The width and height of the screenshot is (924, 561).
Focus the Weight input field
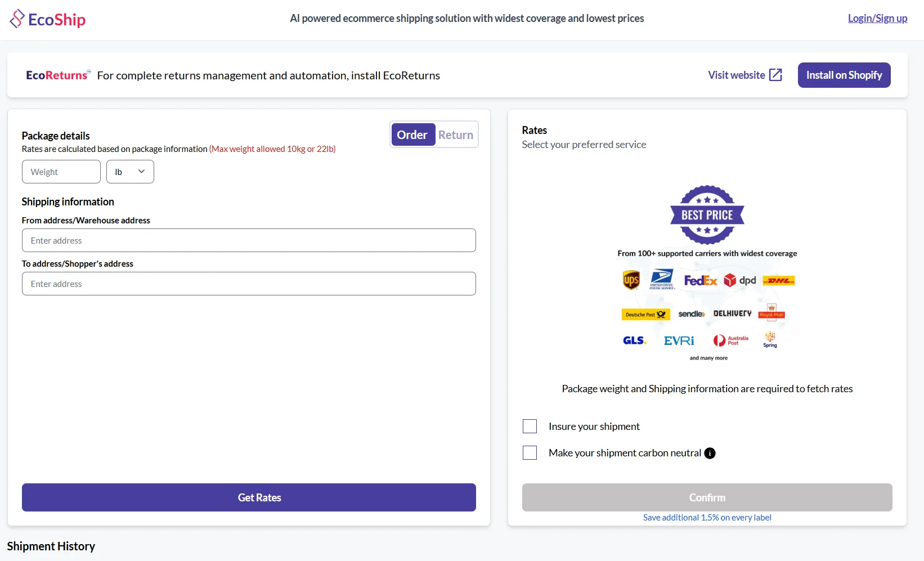(61, 172)
